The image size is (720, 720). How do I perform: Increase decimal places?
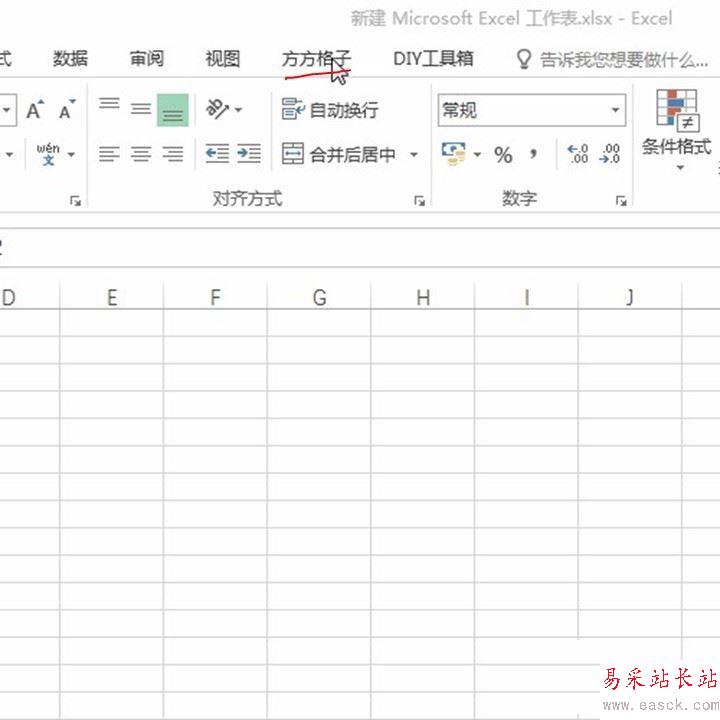[x=578, y=154]
